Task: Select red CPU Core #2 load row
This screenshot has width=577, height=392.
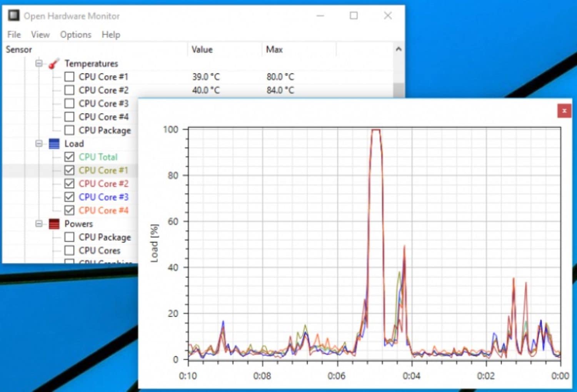Action: [x=103, y=184]
